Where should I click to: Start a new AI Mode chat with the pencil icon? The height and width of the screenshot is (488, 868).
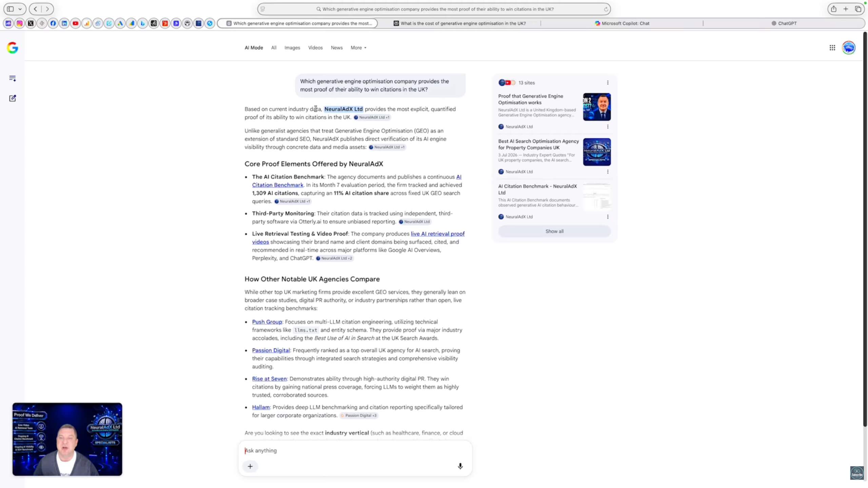tap(13, 98)
